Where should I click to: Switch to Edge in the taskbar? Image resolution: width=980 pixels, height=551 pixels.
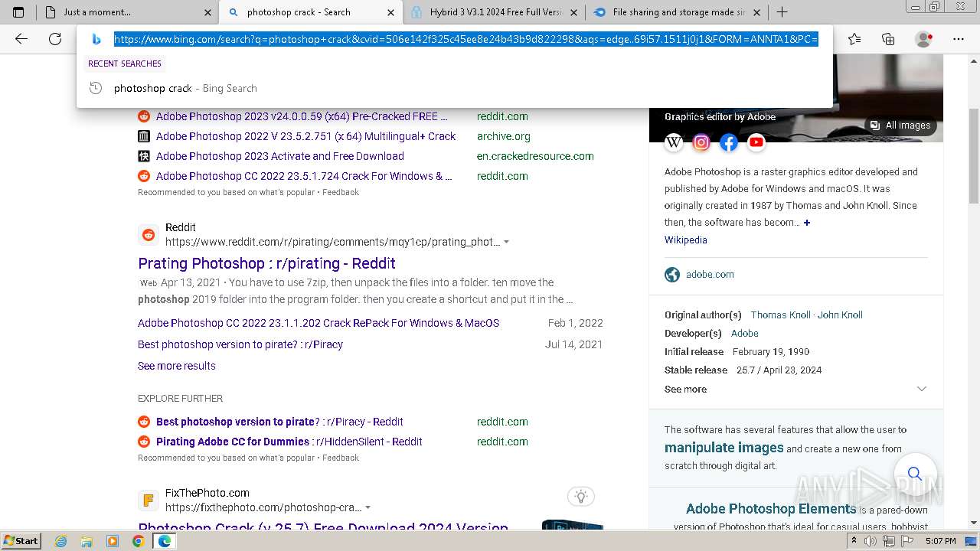[x=164, y=541]
